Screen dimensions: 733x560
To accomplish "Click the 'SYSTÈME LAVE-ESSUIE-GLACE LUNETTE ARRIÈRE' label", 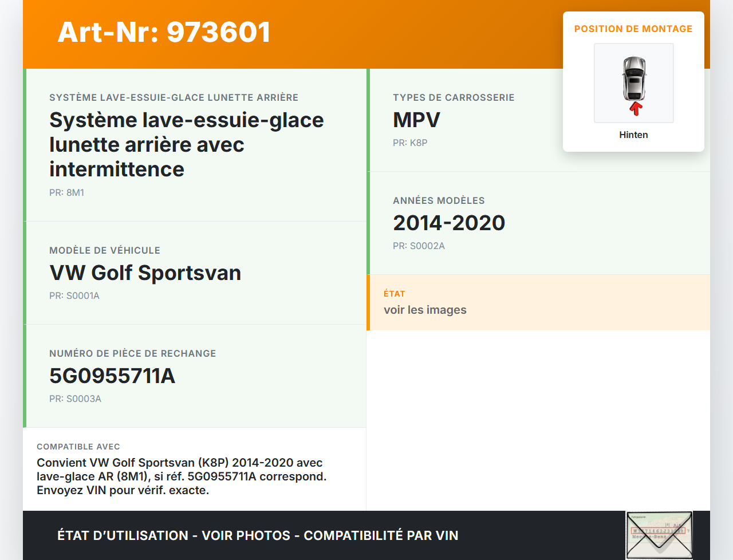I will [174, 97].
